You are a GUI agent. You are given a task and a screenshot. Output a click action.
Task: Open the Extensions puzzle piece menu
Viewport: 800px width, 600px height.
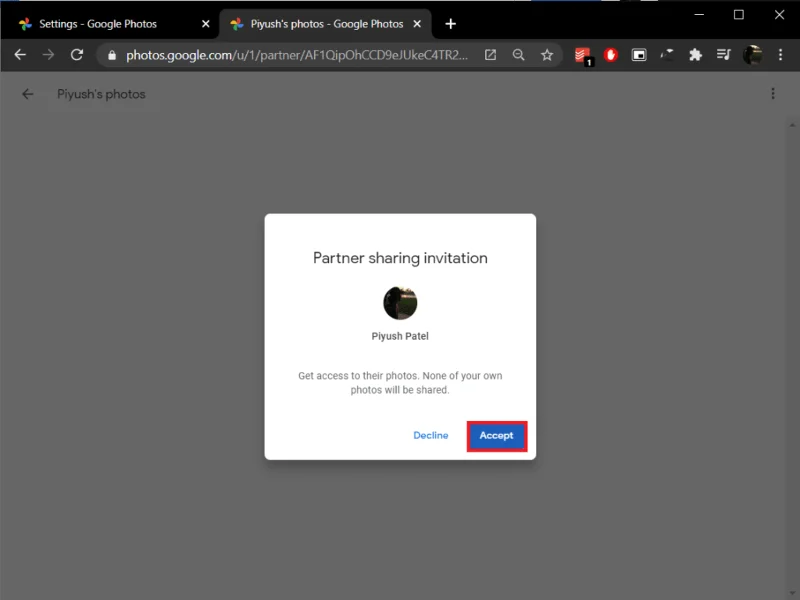(695, 55)
